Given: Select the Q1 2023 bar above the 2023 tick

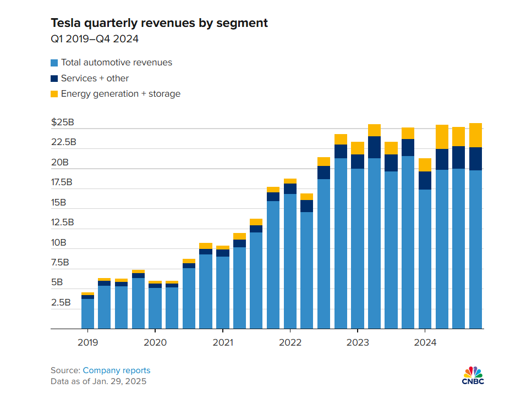Looking at the screenshot, I should [358, 235].
